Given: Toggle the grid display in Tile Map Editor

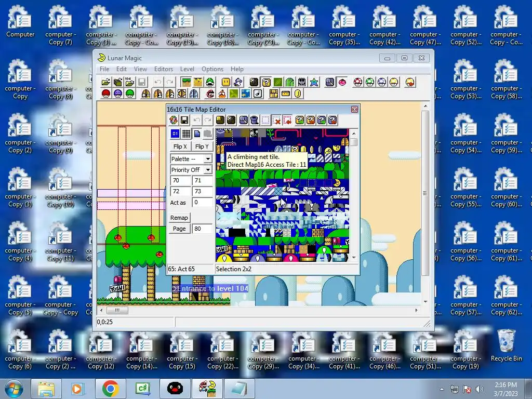Looking at the screenshot, I should pos(186,134).
